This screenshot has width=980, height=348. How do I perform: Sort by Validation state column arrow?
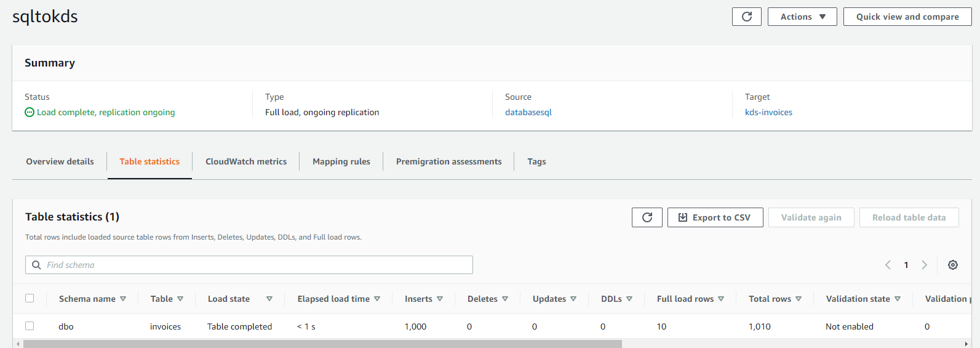point(898,299)
